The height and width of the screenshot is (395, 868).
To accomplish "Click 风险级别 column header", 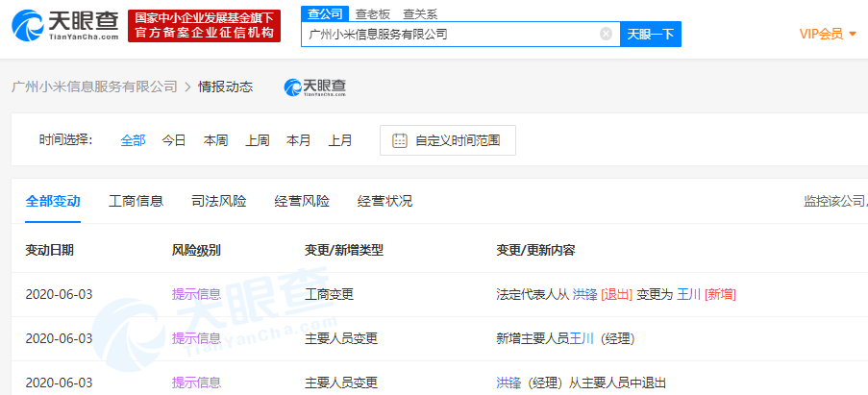I will click(196, 250).
